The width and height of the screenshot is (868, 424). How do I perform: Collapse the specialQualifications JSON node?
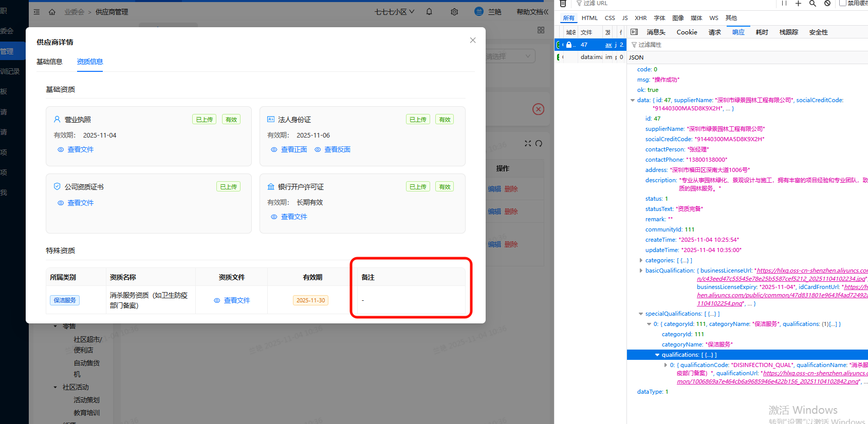[641, 314]
